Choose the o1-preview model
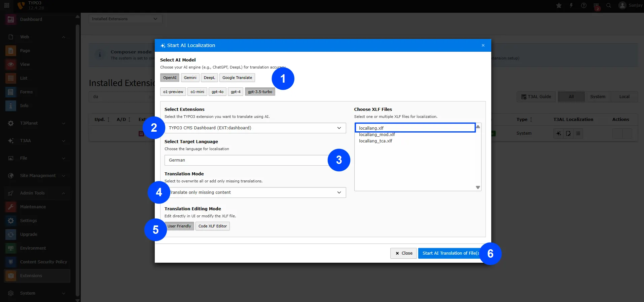The width and height of the screenshot is (644, 302). tap(173, 92)
